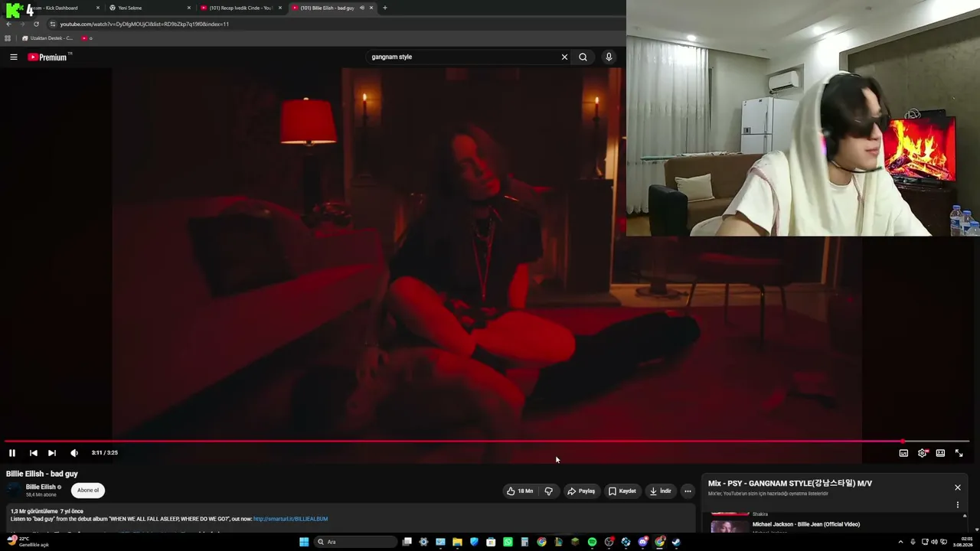Open Calculator from the taskbar

coord(524,542)
